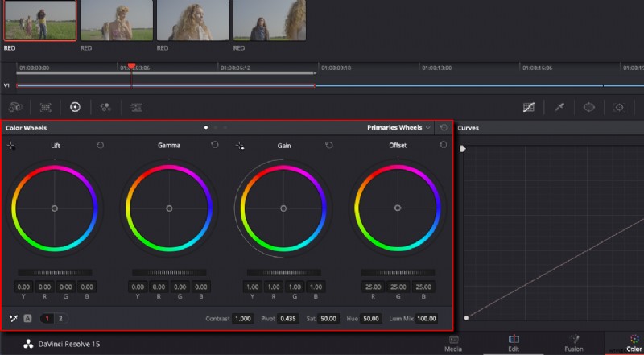
Task: Click the Gamma color wheel center point
Action: tap(169, 208)
